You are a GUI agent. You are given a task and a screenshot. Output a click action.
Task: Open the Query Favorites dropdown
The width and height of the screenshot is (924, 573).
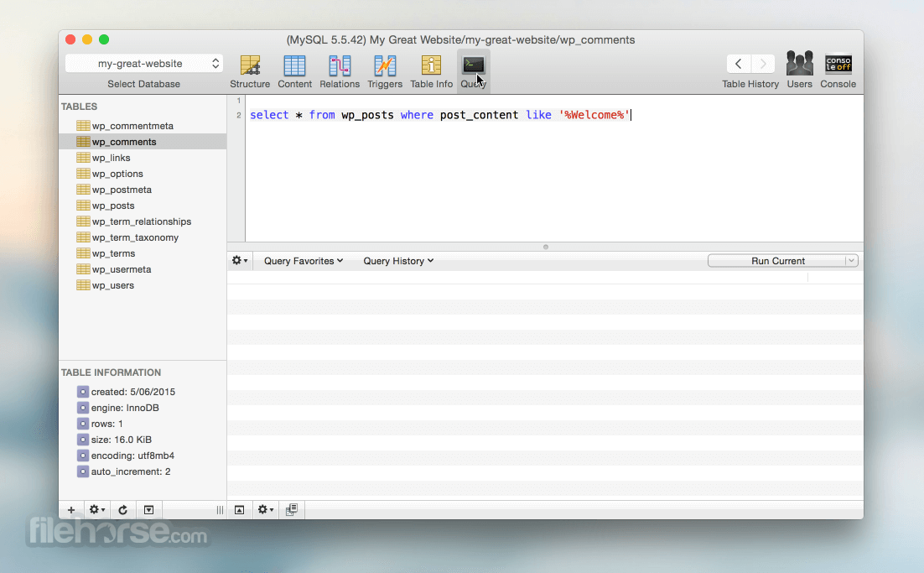tap(304, 261)
